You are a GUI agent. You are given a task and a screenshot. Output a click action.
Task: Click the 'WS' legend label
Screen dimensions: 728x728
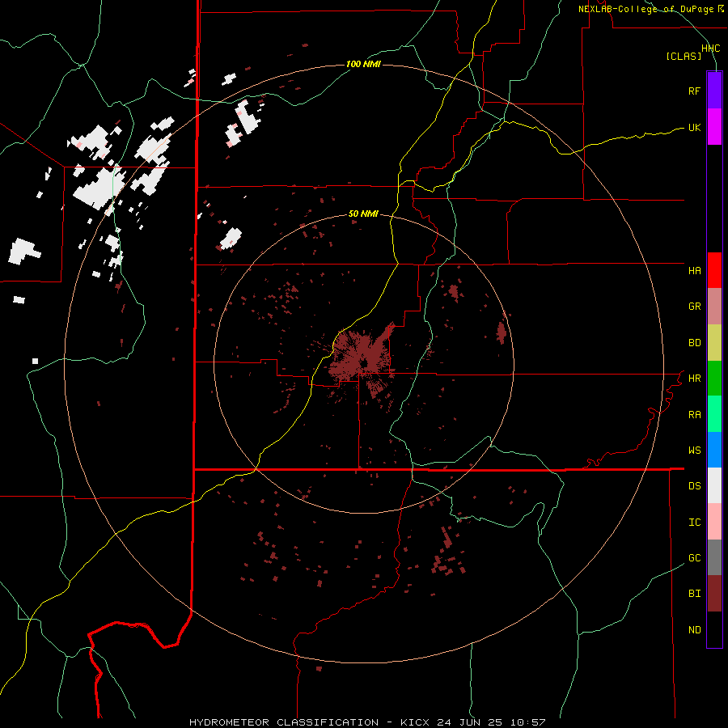[x=694, y=451]
